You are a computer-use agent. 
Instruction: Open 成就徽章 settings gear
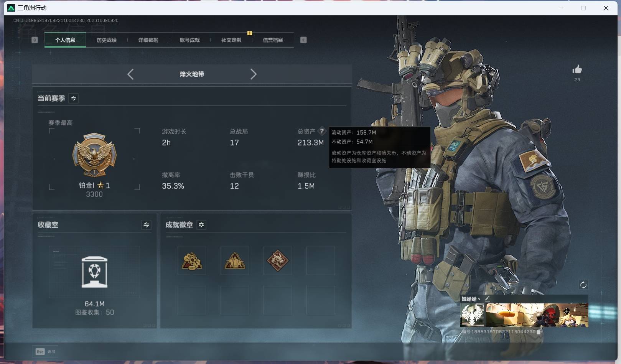tap(201, 225)
